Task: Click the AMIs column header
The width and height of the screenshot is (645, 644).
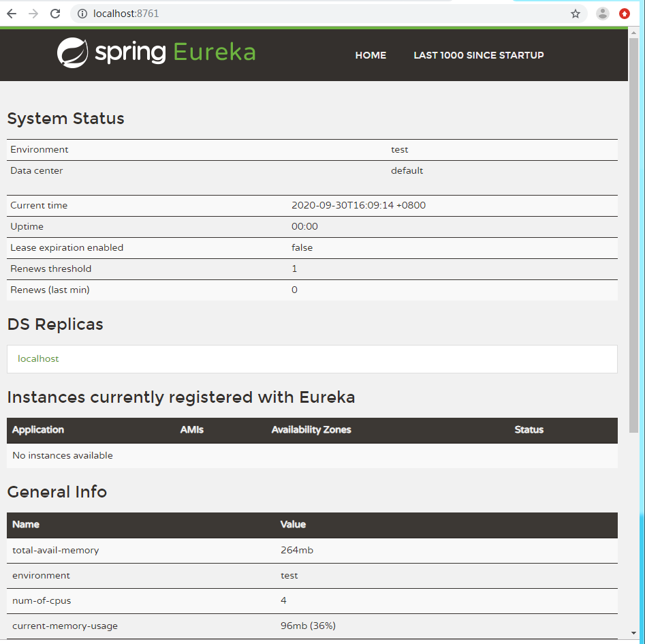Action: [191, 429]
